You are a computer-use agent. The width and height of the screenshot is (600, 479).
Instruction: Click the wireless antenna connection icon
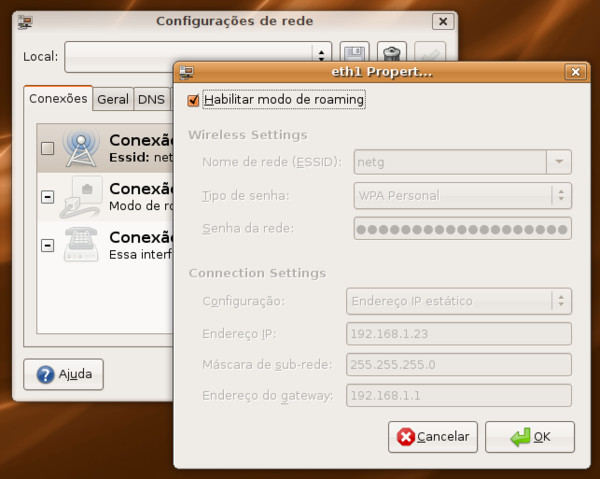[81, 148]
